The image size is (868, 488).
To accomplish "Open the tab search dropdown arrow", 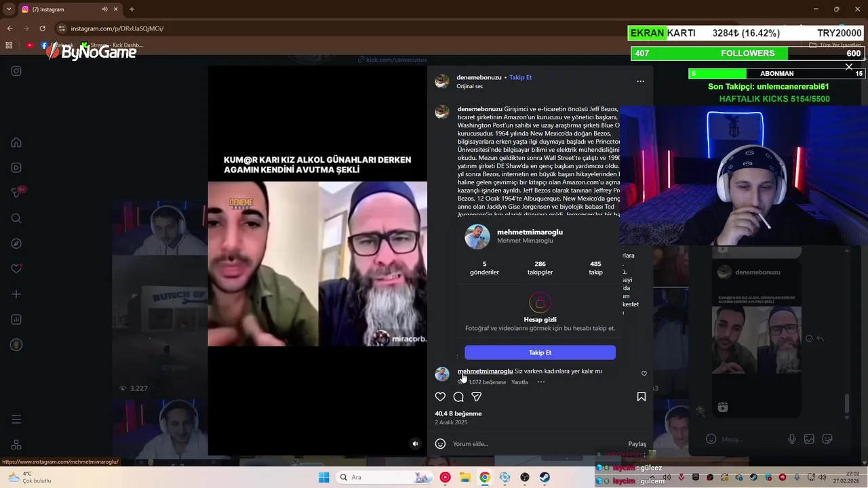I will click(x=9, y=9).
